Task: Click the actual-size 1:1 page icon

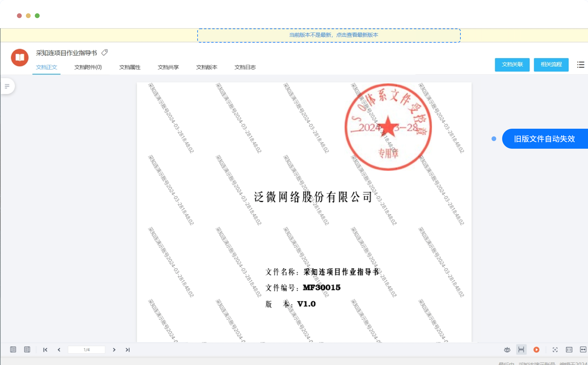Action: click(569, 350)
